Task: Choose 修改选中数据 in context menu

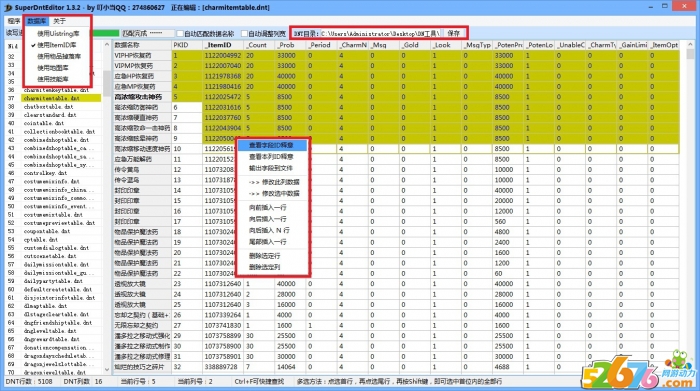Action: (x=271, y=194)
